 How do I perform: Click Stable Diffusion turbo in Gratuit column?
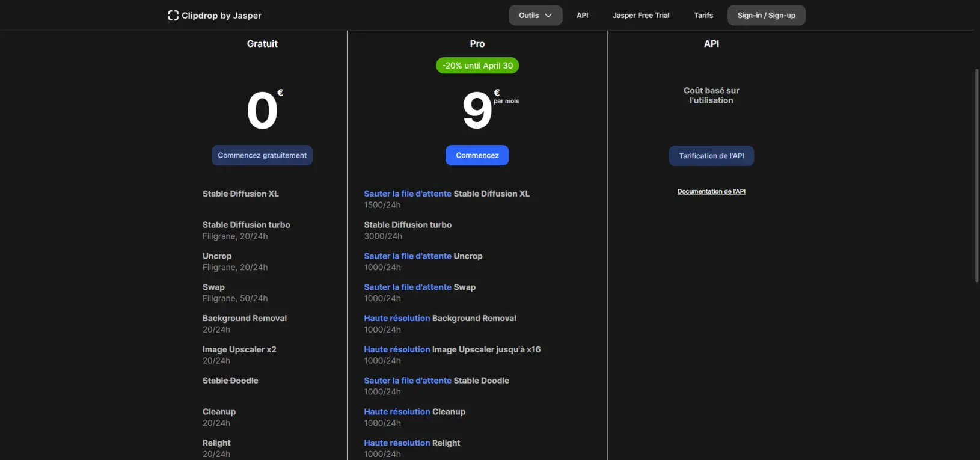coord(247,225)
